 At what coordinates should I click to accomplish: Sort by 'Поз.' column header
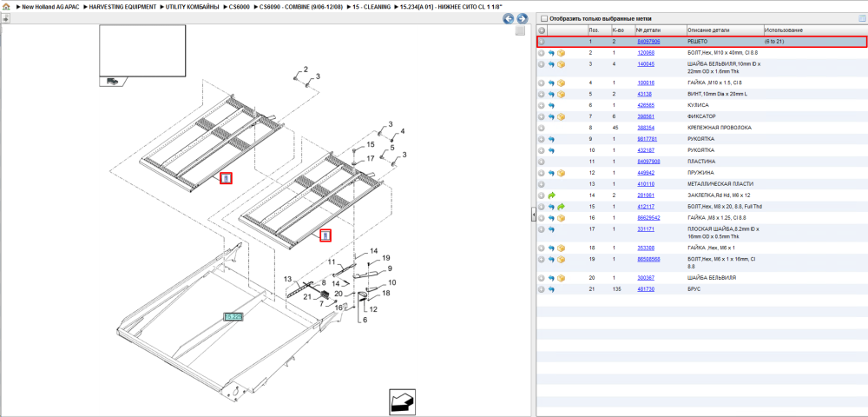[x=599, y=30]
